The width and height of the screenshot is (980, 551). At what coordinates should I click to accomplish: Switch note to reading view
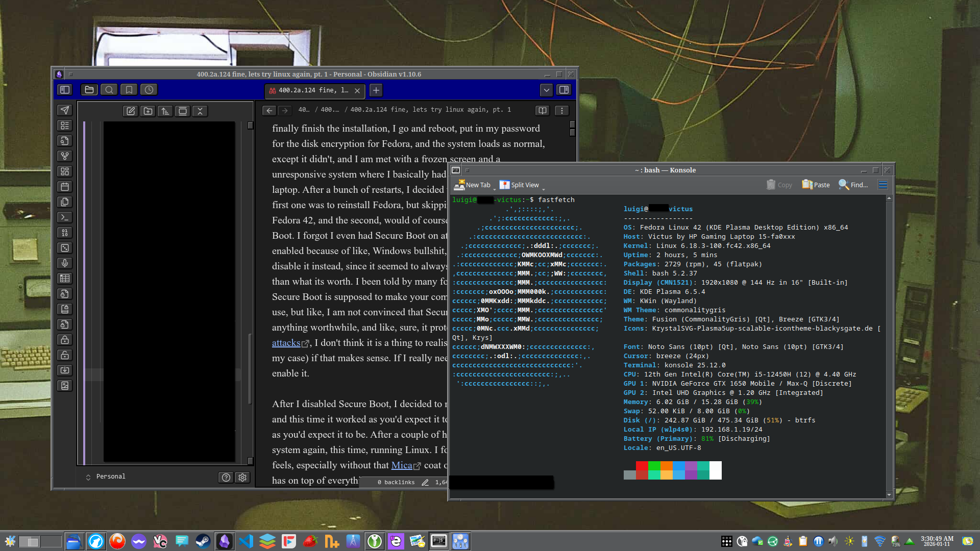[542, 110]
